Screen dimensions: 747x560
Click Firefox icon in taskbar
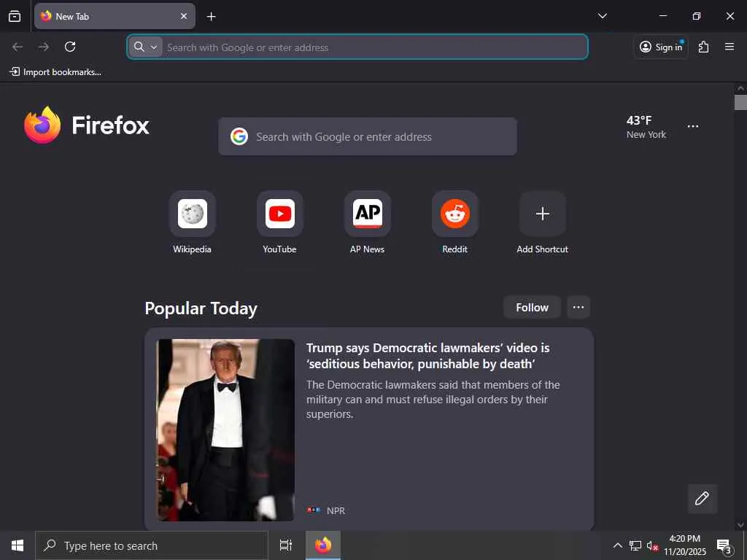323,545
